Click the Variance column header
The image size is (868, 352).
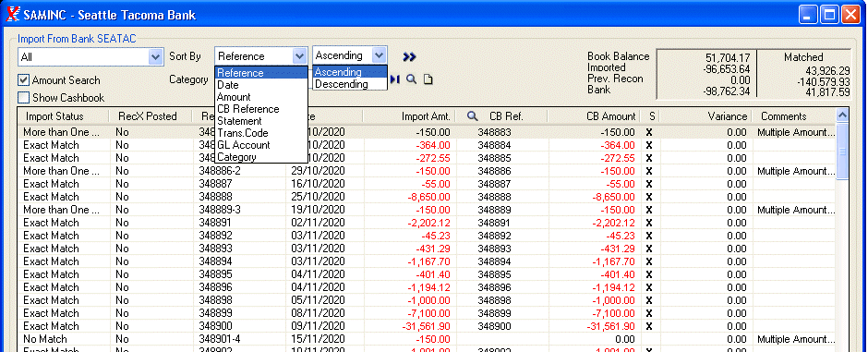[705, 116]
